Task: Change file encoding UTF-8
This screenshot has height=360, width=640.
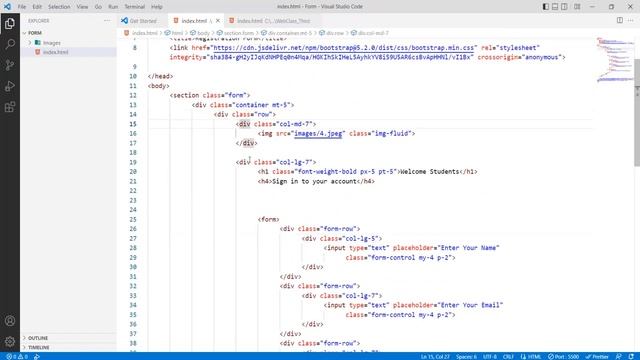Action: 490,357
